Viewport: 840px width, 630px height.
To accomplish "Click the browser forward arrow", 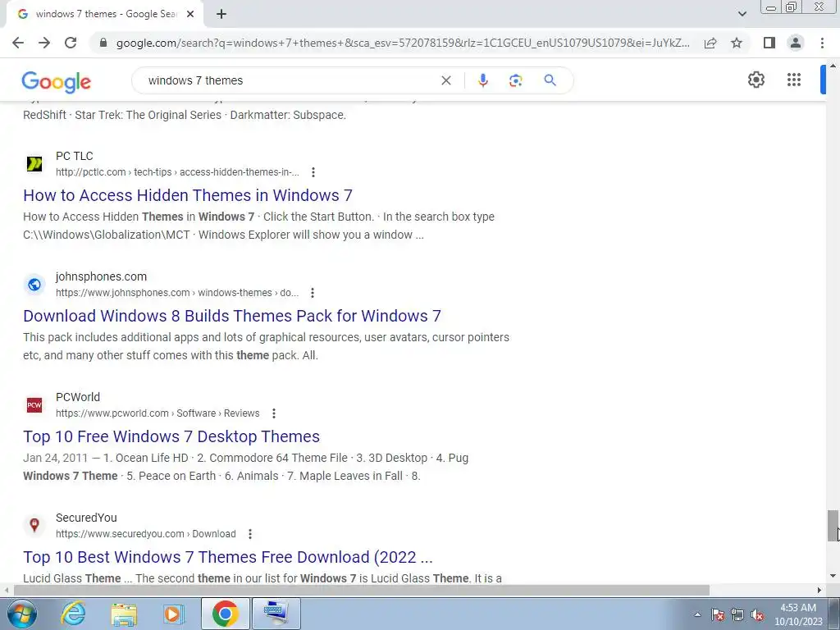I will (44, 43).
